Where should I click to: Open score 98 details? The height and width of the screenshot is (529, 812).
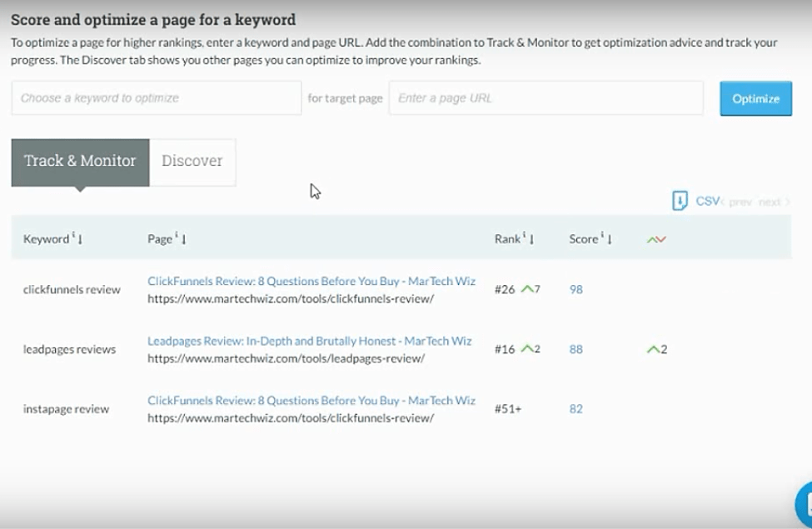[575, 290]
